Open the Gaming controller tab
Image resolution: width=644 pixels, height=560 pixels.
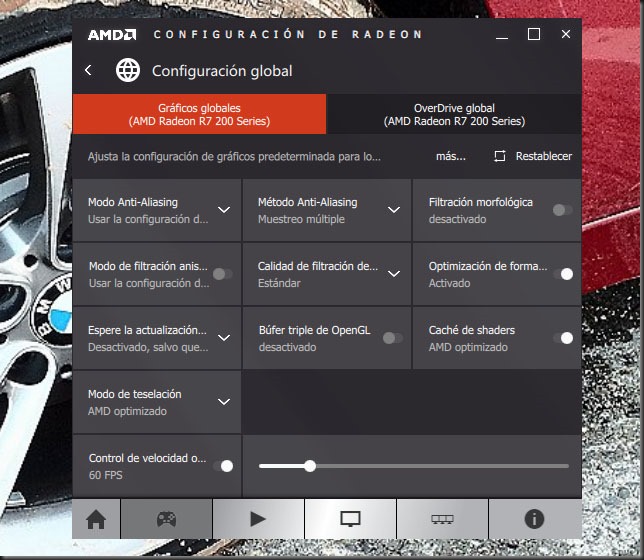(166, 519)
